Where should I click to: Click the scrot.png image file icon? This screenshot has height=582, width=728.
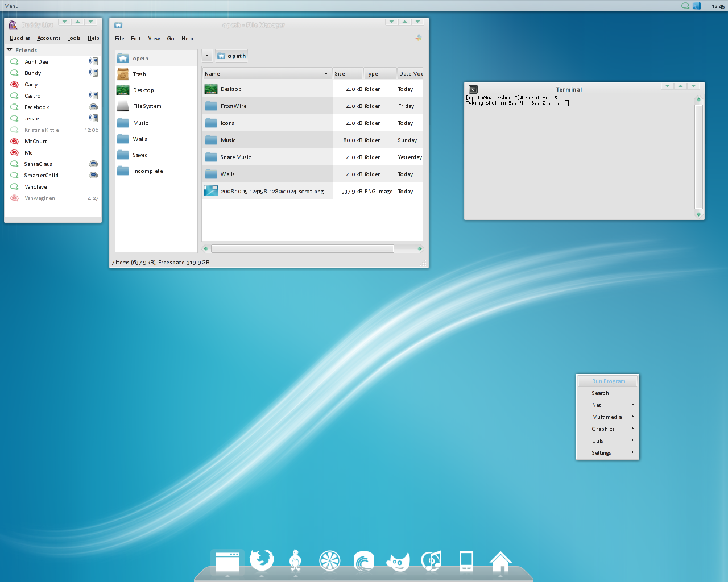click(211, 191)
